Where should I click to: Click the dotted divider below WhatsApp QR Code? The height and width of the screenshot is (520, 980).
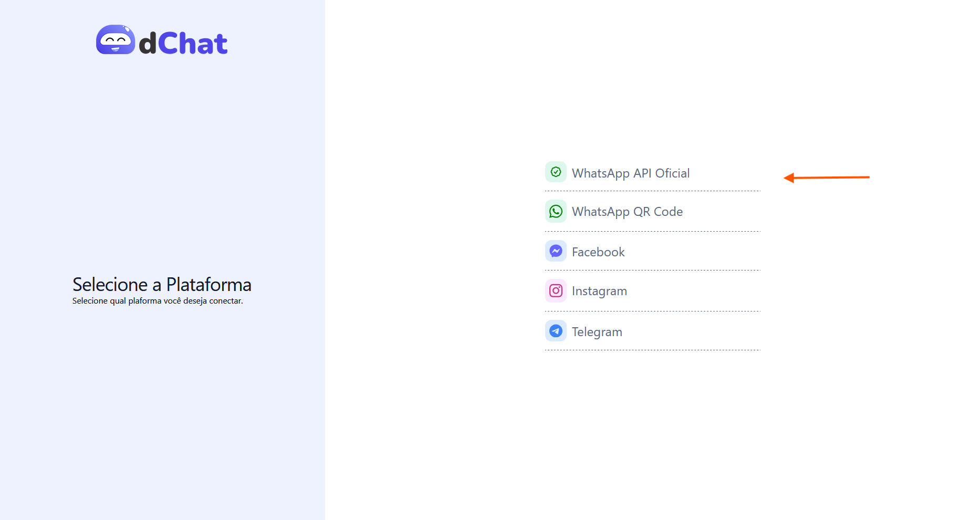652,231
